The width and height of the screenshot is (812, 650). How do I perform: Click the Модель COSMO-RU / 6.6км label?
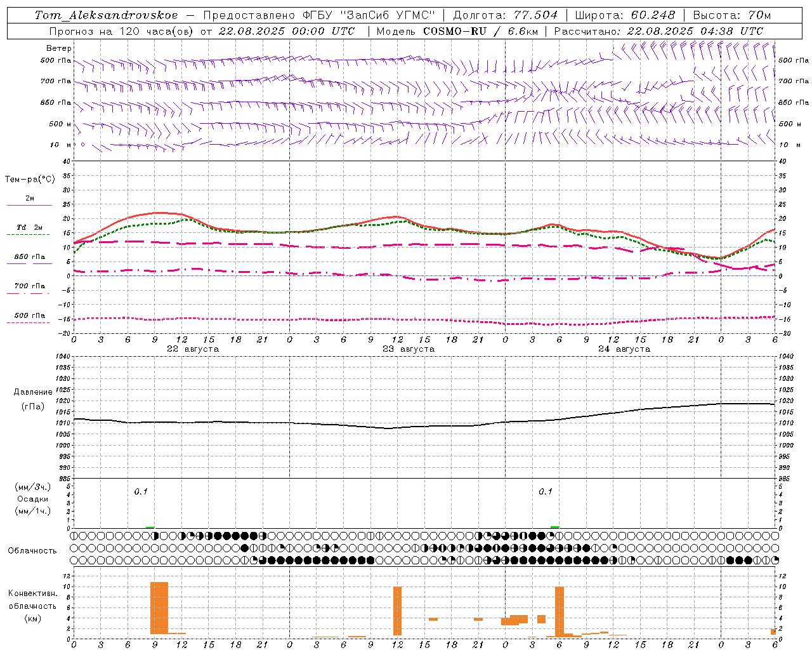457,31
